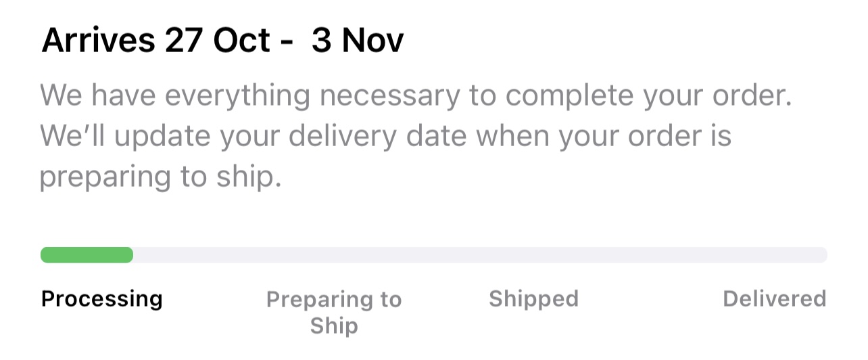Screen dimensions: 868x360
Task: Select the Processing stage label
Action: point(102,299)
